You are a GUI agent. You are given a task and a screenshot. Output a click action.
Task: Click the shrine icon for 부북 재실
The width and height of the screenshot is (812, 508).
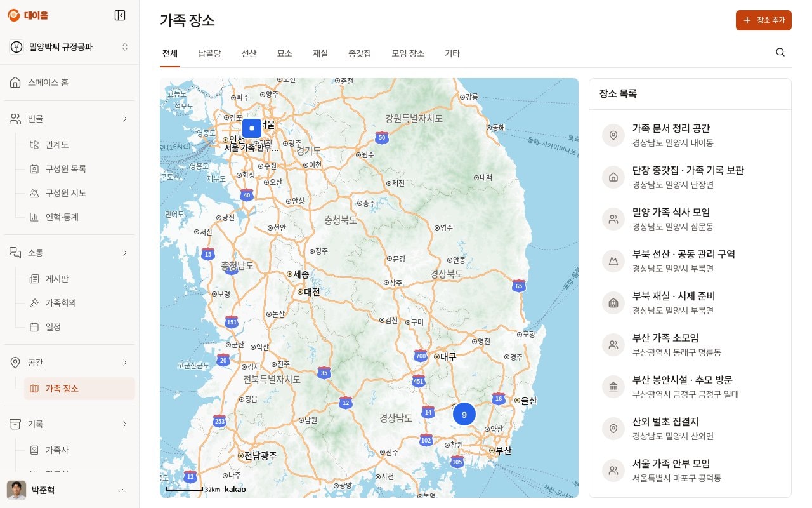(613, 303)
